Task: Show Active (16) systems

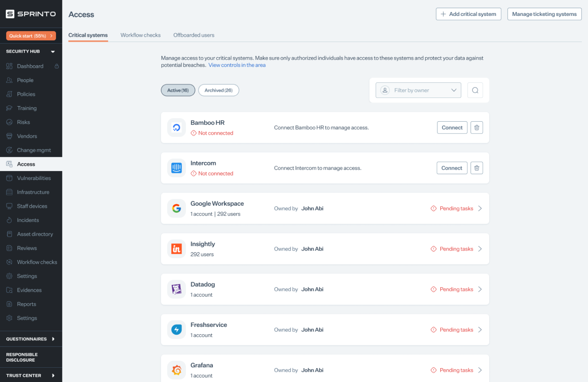Action: coord(178,90)
